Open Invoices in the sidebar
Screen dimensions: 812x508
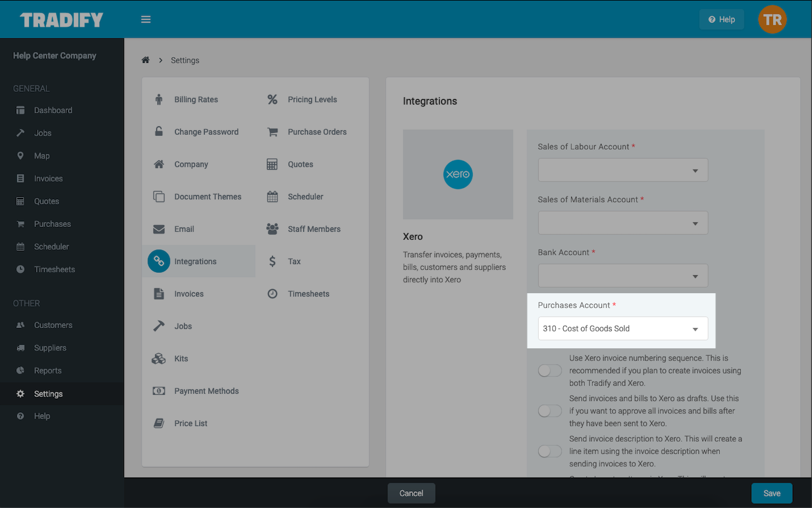[x=48, y=179]
